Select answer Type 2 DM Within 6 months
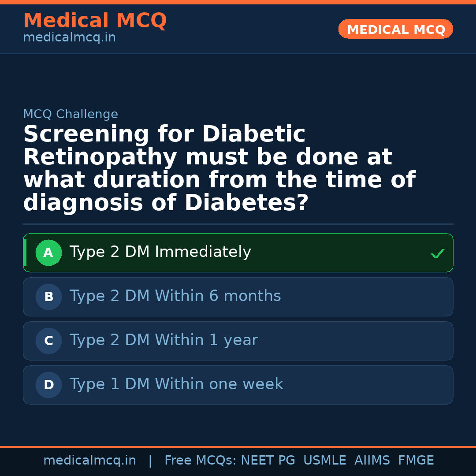 click(175, 297)
